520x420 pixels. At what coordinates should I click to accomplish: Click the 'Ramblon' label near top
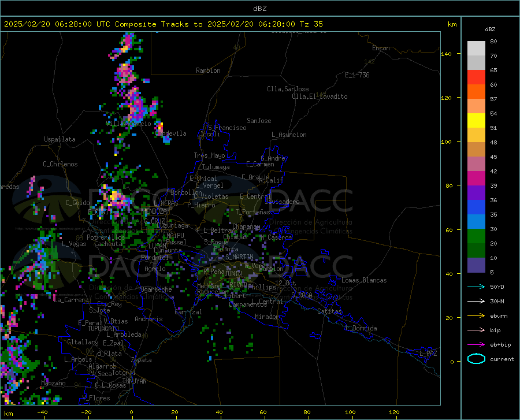pos(208,70)
